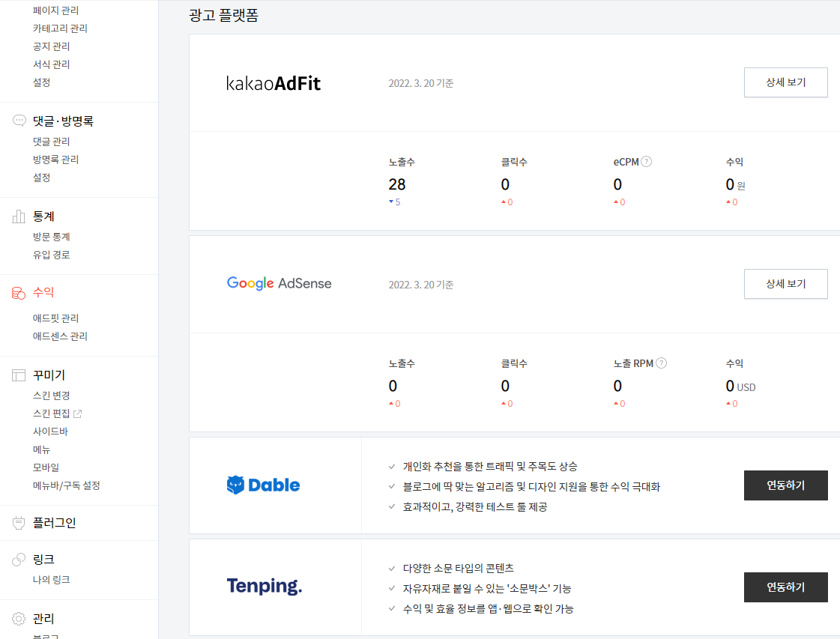Viewport: 840px width, 639px height.
Task: Select the 플러그인 section heading
Action: pos(54,523)
